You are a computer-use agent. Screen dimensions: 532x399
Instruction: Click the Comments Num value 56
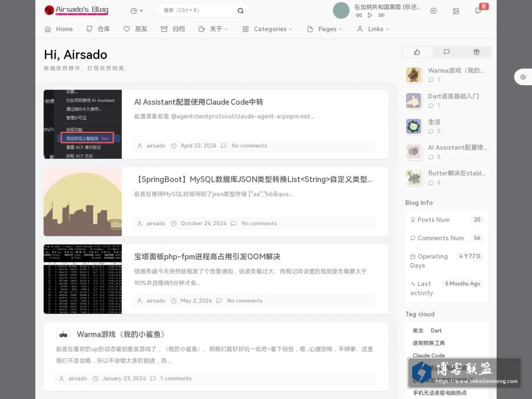tap(477, 238)
